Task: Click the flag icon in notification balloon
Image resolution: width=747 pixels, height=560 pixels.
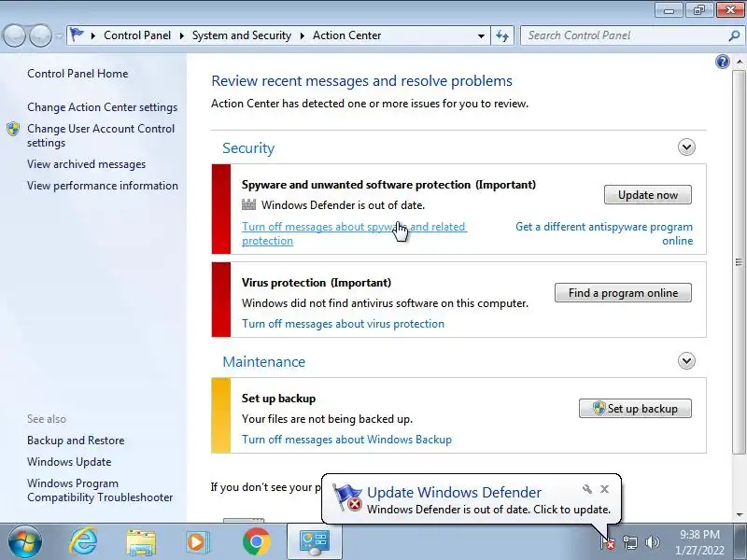Action: [347, 497]
